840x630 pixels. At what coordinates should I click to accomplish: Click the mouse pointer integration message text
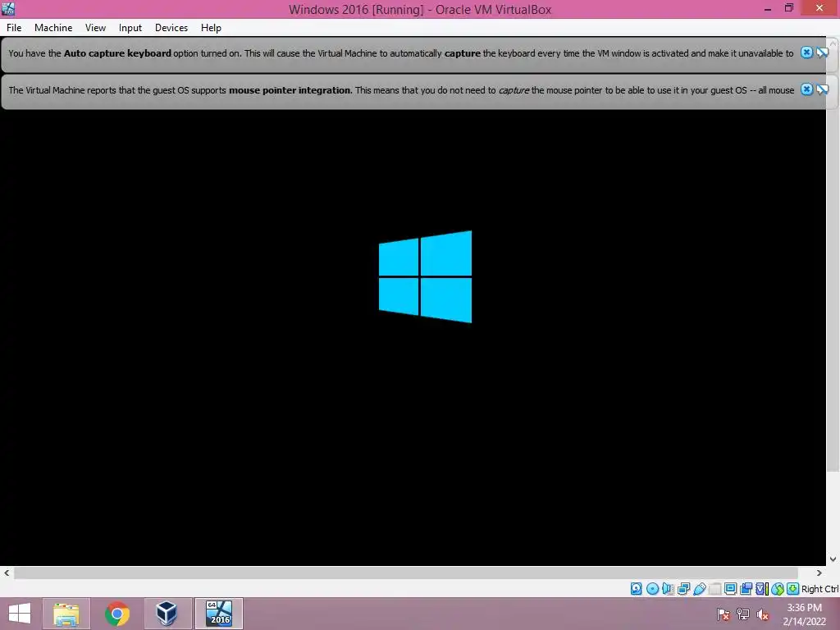[x=401, y=90]
